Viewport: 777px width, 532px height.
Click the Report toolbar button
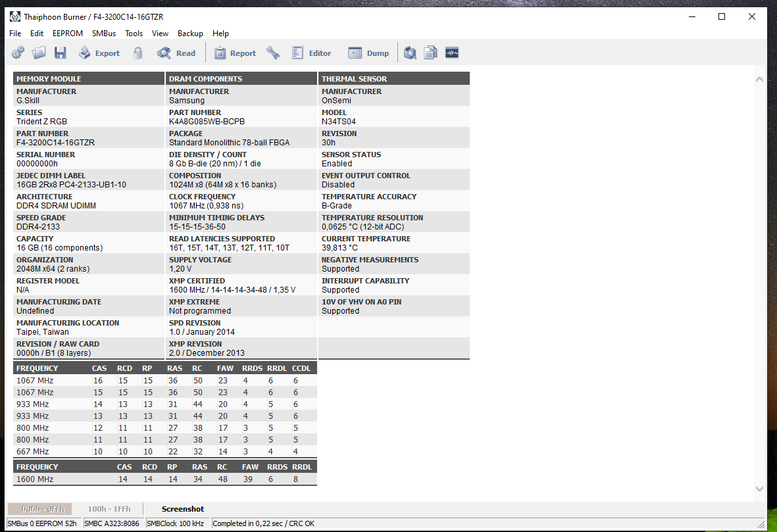[x=235, y=53]
